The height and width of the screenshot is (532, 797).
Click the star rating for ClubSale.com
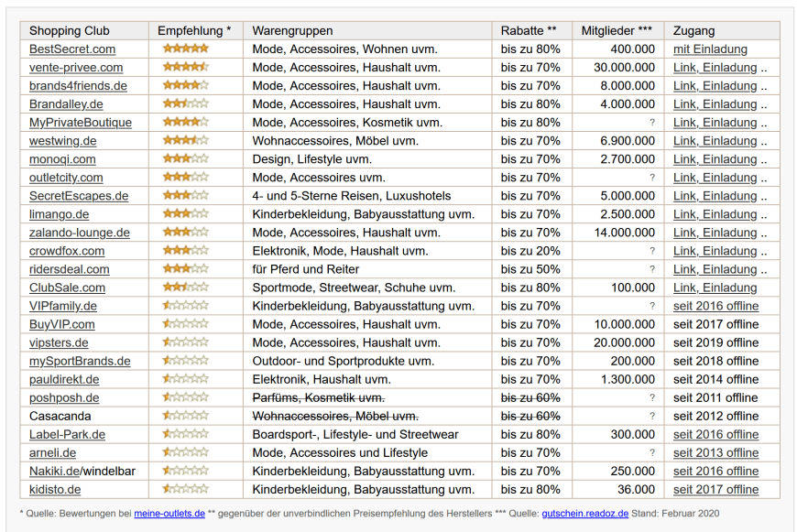click(186, 288)
